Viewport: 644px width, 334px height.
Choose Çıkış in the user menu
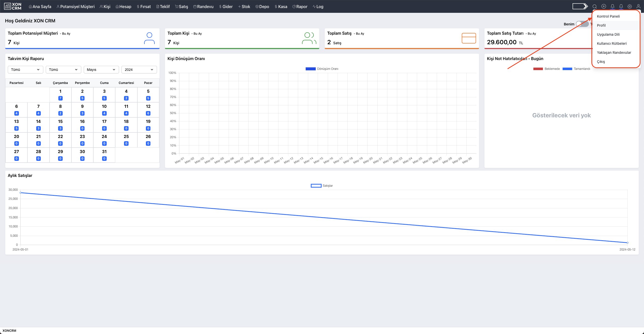click(x=601, y=62)
